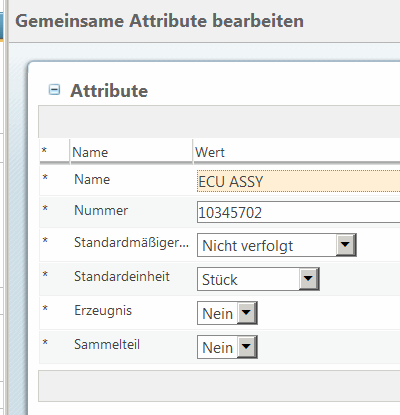Click the Name row label
Screen dimensions: 400x415
pos(92,180)
